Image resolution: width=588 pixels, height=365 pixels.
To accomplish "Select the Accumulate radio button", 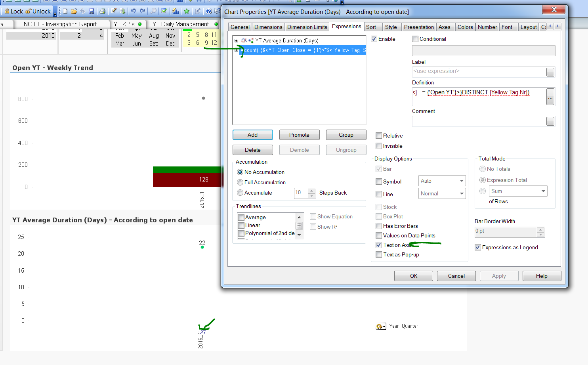I will click(240, 193).
